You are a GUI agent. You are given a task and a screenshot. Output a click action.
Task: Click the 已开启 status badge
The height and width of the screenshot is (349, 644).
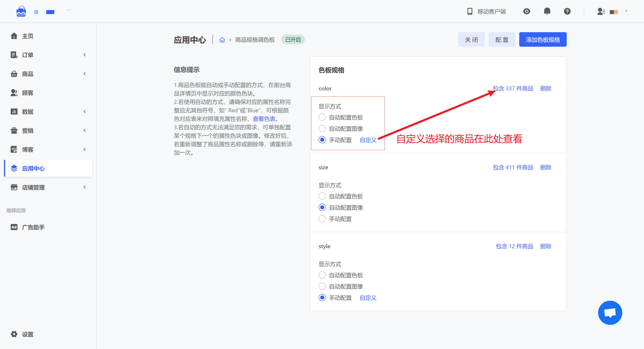(x=293, y=39)
